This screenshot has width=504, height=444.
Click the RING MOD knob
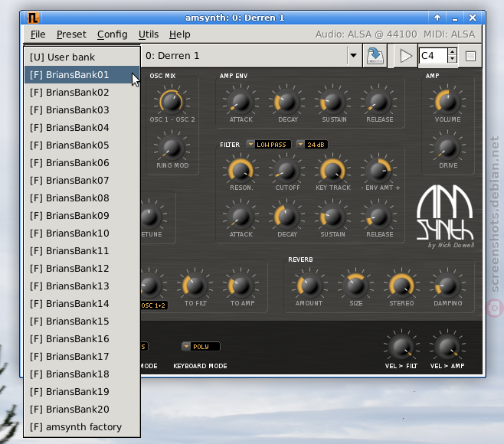(172, 148)
